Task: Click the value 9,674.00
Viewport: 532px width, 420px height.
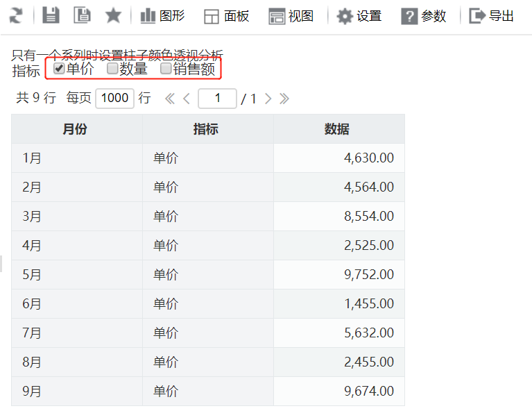Action: (x=369, y=391)
